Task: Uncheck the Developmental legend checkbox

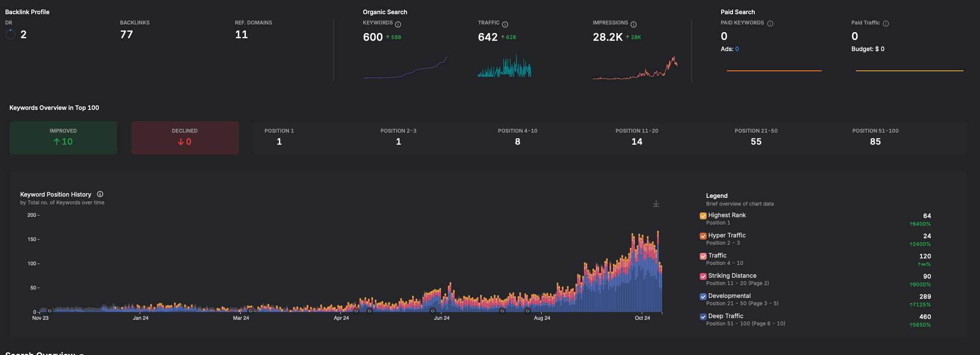Action: tap(703, 297)
